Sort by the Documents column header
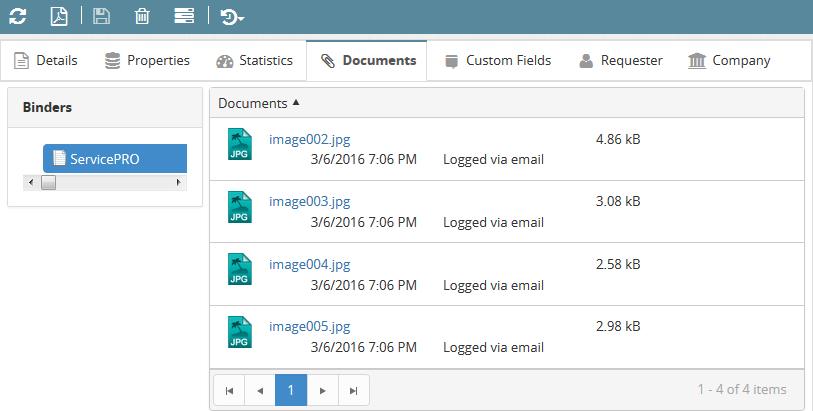This screenshot has width=813, height=411. pos(253,103)
